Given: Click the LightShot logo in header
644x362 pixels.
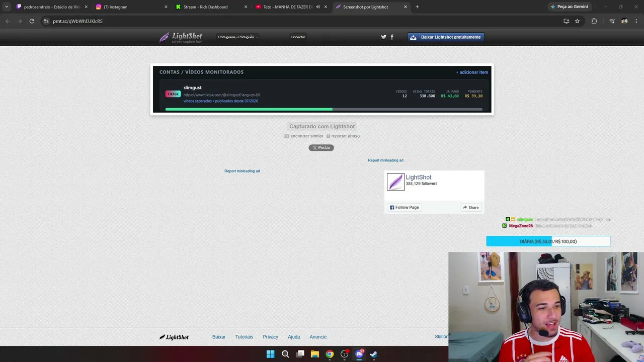Looking at the screenshot, I should point(181,37).
